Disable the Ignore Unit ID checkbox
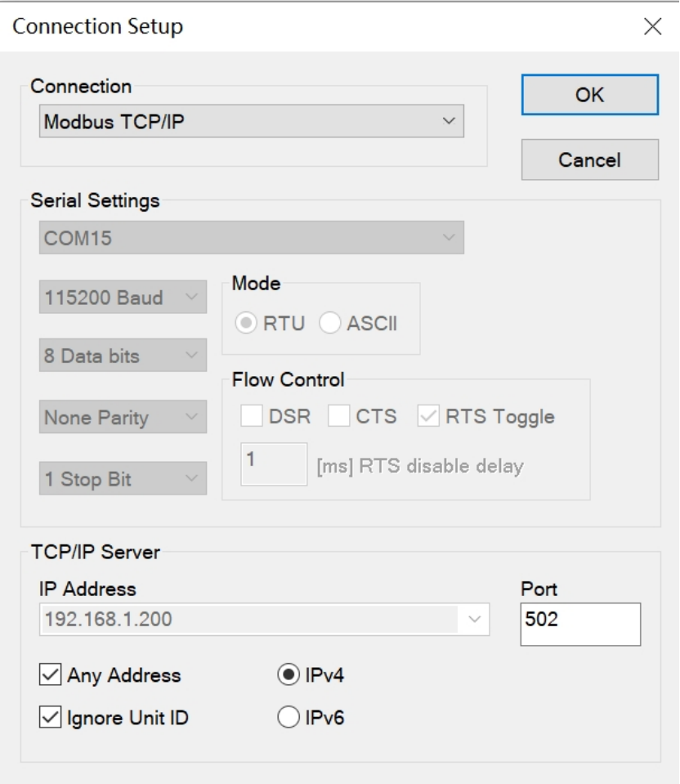Viewport: 680px width, 784px height. tap(49, 718)
